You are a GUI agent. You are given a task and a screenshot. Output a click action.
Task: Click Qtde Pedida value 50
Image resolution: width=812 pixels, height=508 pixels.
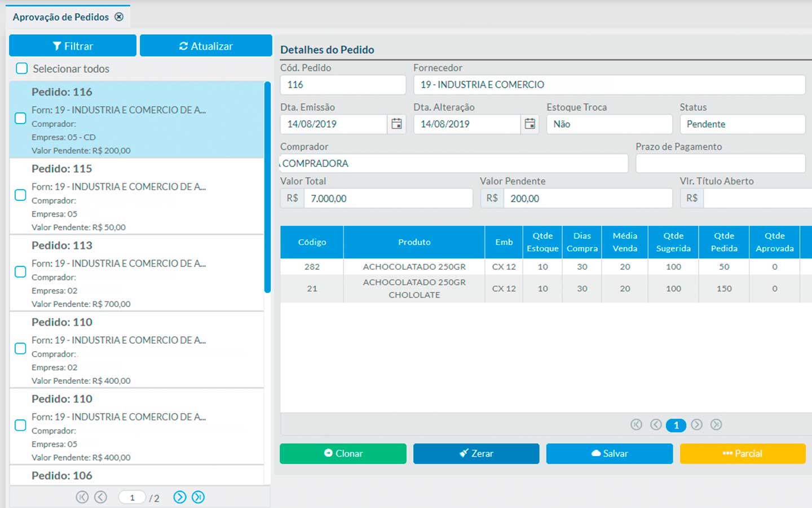[724, 266]
